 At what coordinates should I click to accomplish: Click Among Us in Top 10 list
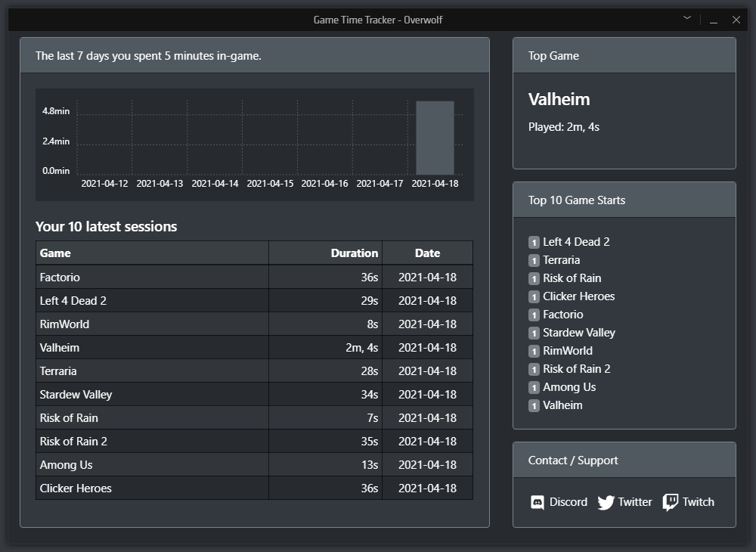pyautogui.click(x=569, y=387)
